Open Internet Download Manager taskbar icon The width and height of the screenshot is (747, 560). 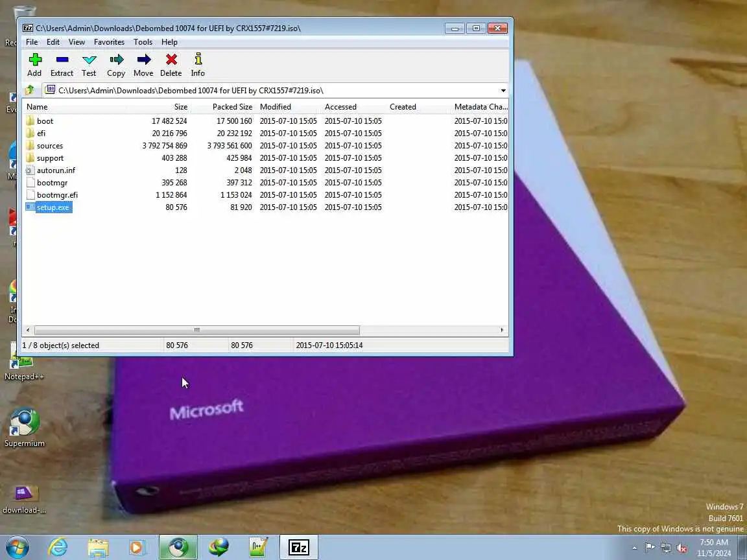tap(219, 548)
